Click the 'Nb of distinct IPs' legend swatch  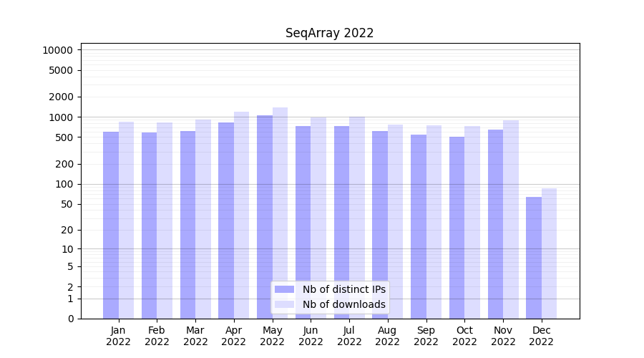click(285, 289)
